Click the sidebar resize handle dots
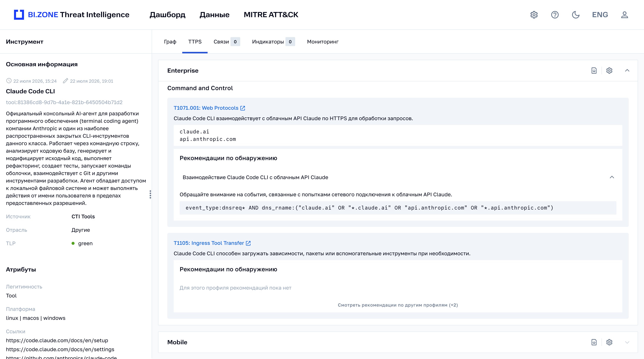 (150, 194)
